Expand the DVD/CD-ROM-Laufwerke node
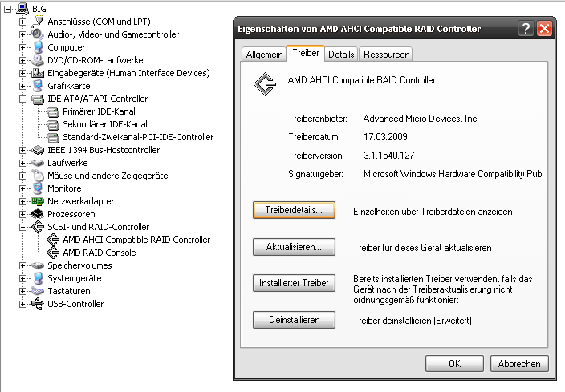The width and height of the screenshot is (565, 392). [22, 60]
